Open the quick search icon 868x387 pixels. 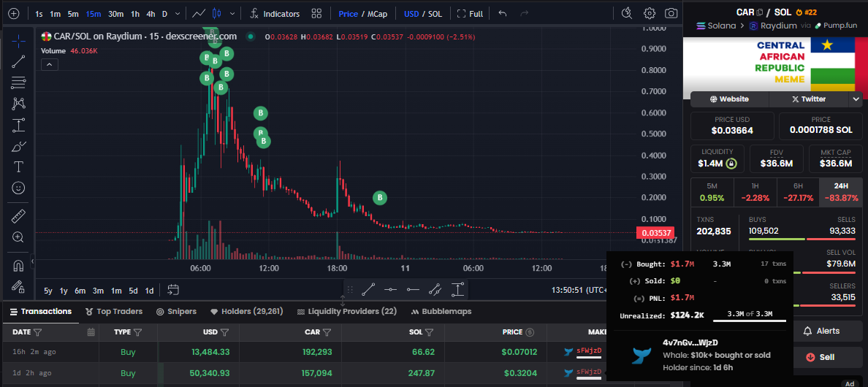(627, 14)
